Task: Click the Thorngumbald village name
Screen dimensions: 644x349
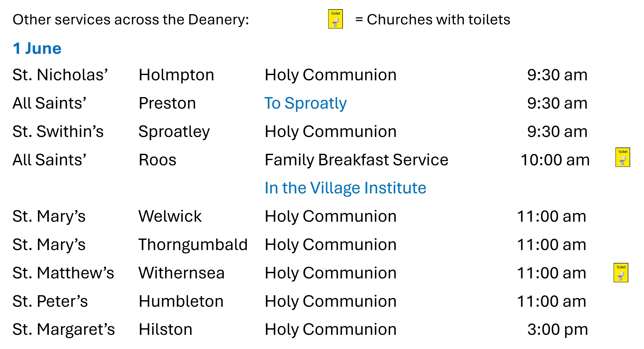Action: pos(193,245)
